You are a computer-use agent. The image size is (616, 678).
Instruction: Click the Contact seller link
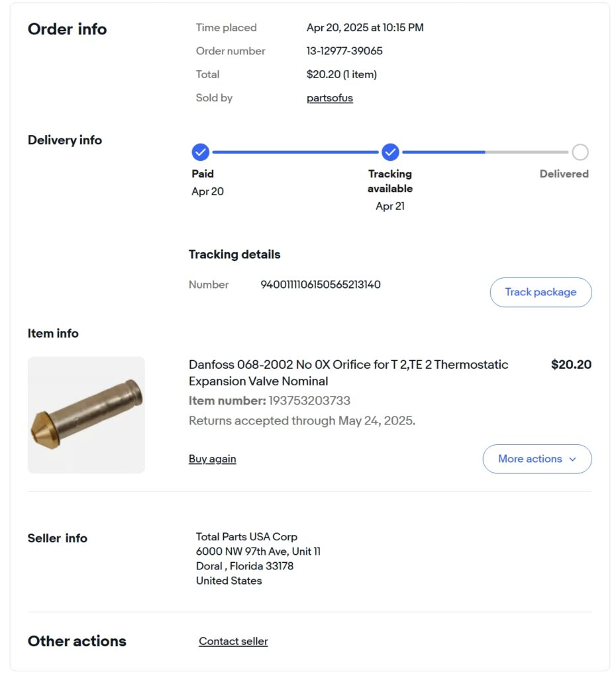(x=233, y=641)
